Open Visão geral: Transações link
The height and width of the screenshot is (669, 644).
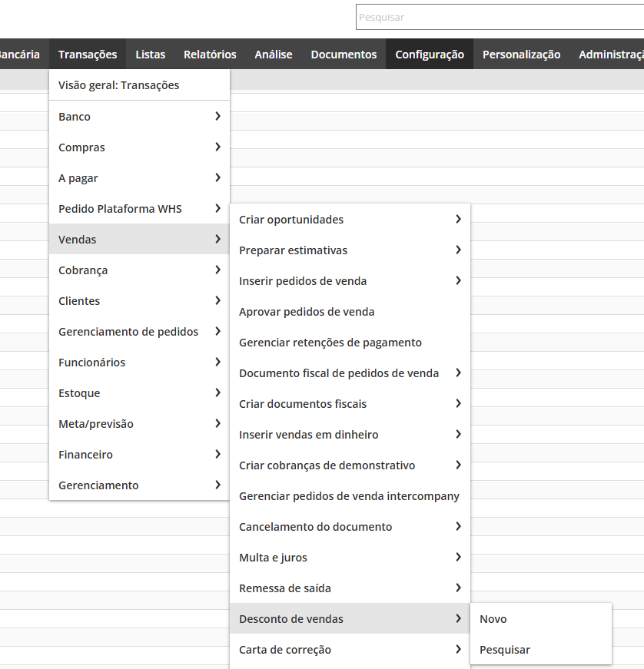(118, 85)
